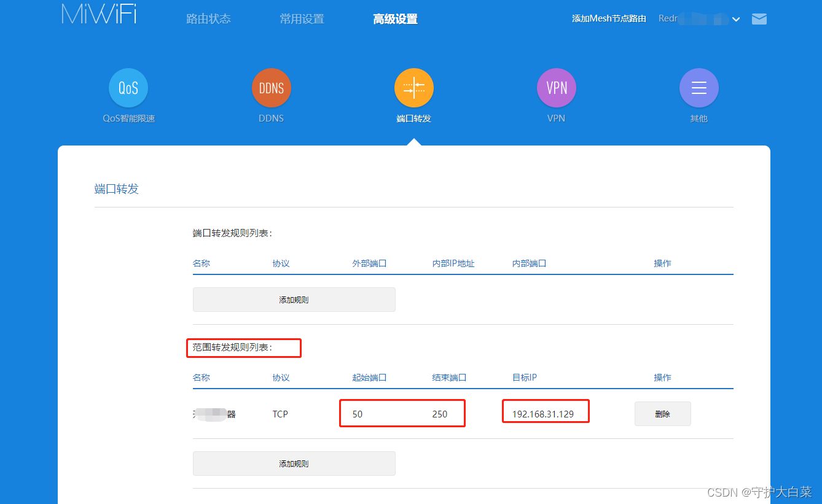Click the VPN label text

pos(556,118)
